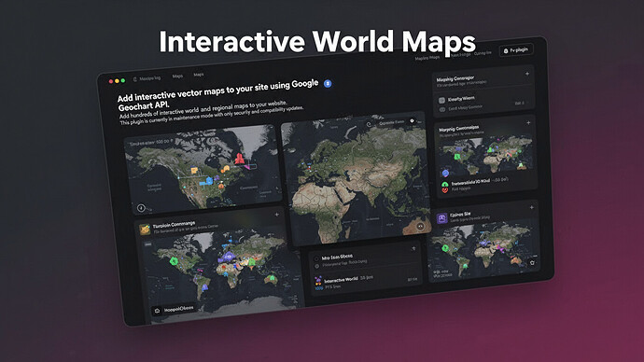The height and width of the screenshot is (362, 644).
Task: Open the Marynig Comnmaipas world map thumbnail
Action: (486, 157)
